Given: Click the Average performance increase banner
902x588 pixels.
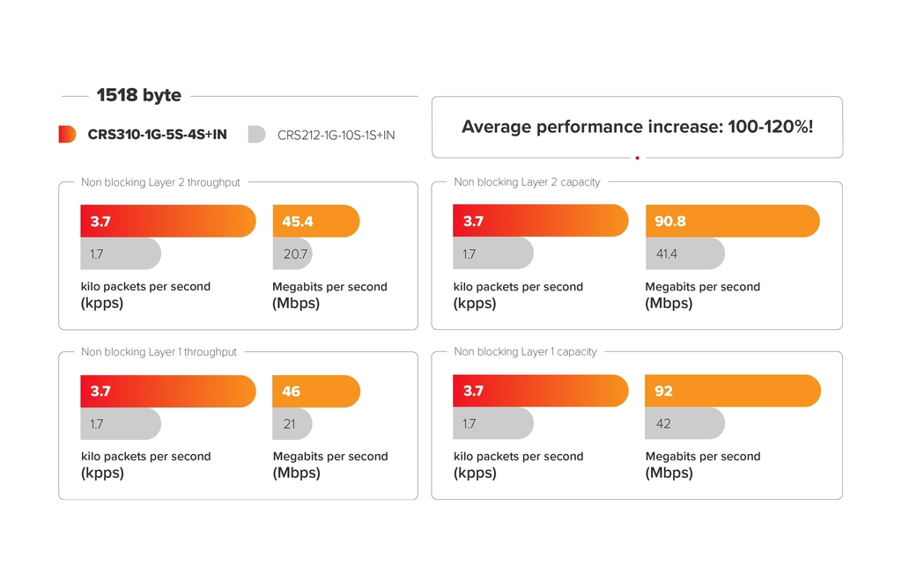Looking at the screenshot, I should pos(637,127).
